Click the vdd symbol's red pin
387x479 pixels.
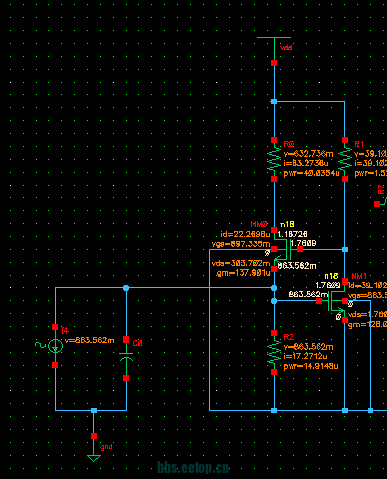point(274,63)
